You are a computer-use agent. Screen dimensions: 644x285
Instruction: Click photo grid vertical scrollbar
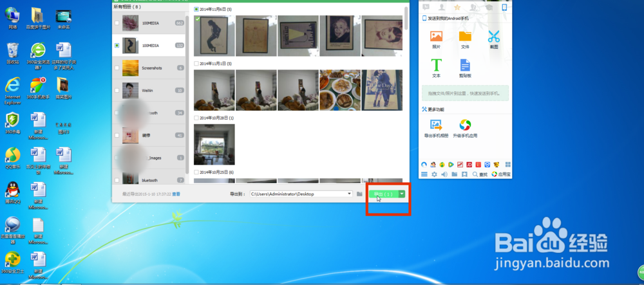(406, 19)
